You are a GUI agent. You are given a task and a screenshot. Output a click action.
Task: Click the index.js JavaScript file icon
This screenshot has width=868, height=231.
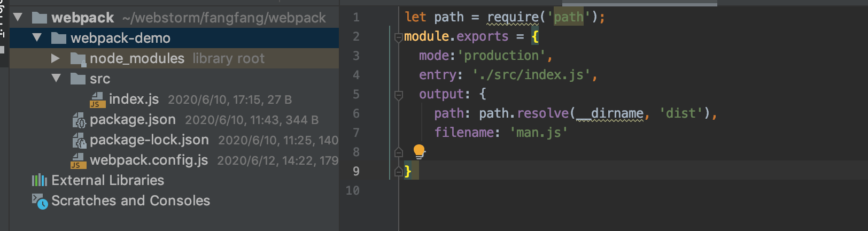click(97, 99)
